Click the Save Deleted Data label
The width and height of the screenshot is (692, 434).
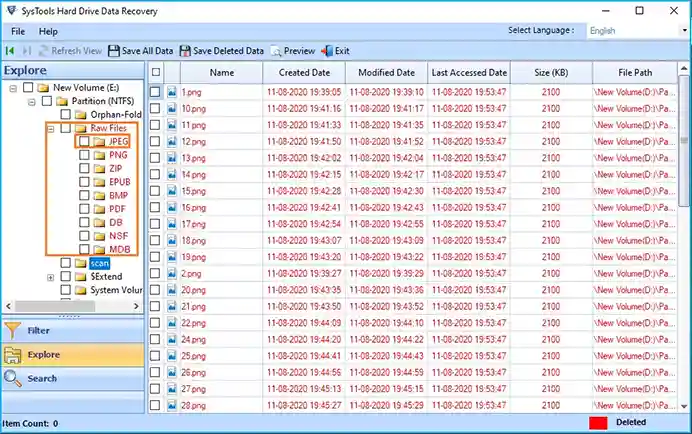click(x=228, y=51)
